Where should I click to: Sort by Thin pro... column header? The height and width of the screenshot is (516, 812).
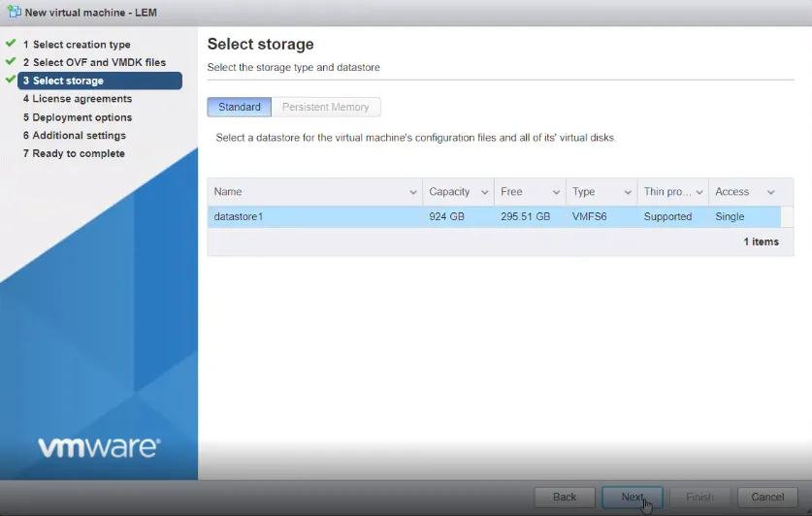[x=667, y=192]
